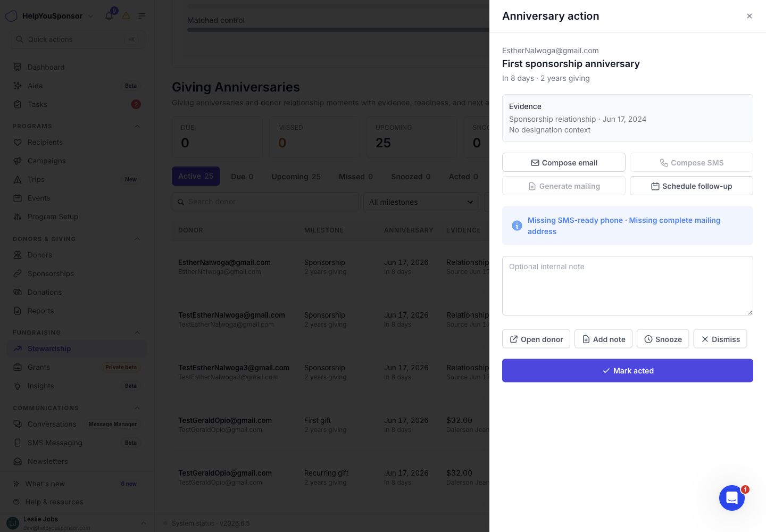
Task: Click the Open donor button
Action: click(x=536, y=339)
